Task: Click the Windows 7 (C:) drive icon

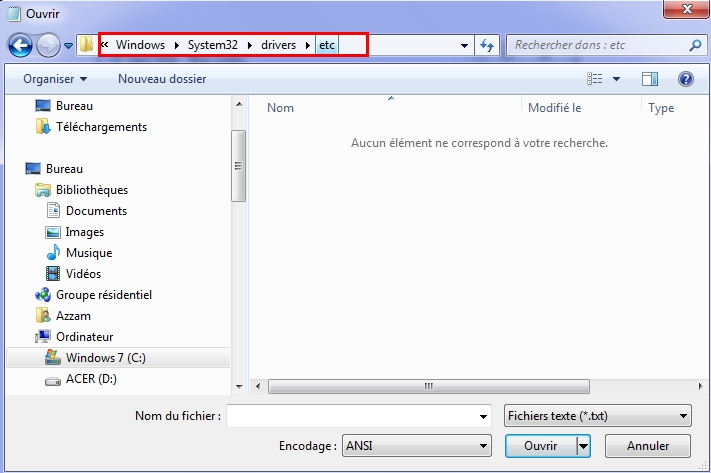Action: point(53,357)
